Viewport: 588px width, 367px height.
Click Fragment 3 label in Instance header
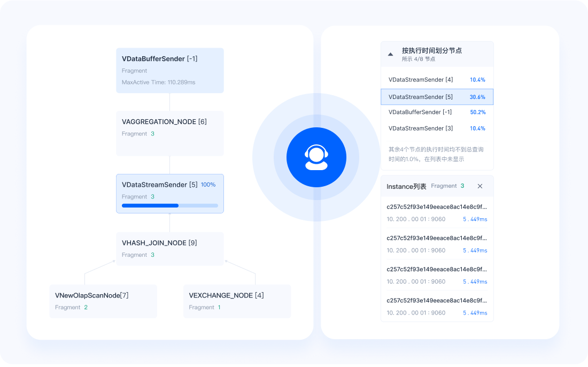447,186
